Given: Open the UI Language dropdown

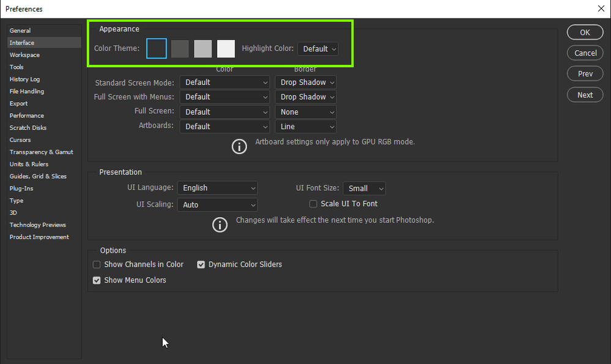Looking at the screenshot, I should click(x=217, y=188).
